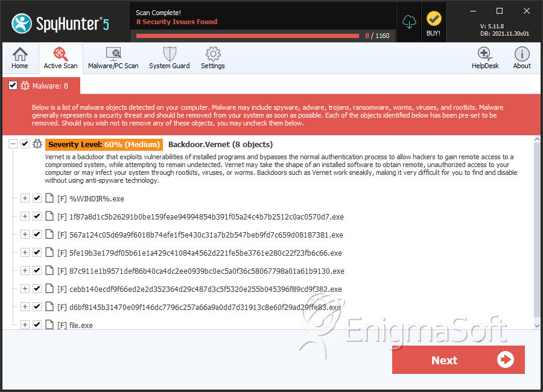This screenshot has width=543, height=392.
Task: Click the BUY! button
Action: pos(433,24)
